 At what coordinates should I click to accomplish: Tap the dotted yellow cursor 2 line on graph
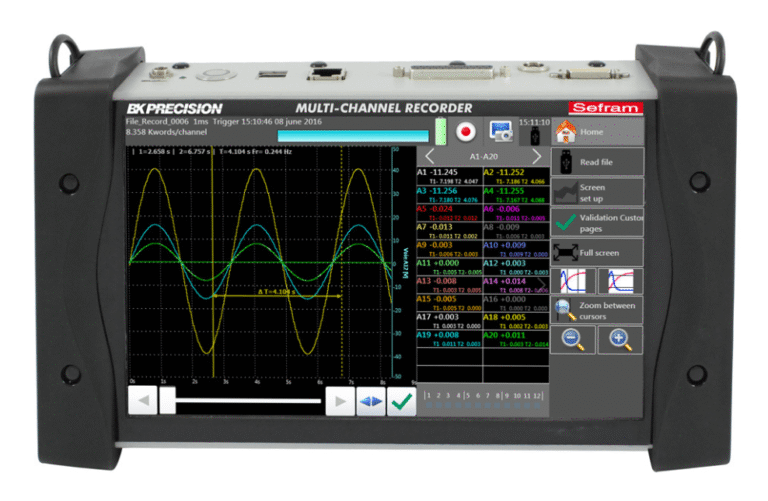341,262
